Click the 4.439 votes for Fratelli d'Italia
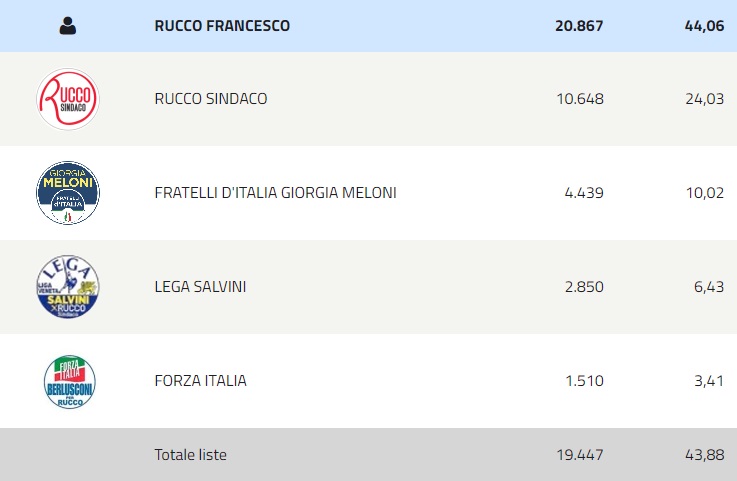This screenshot has width=737, height=481. coord(584,193)
